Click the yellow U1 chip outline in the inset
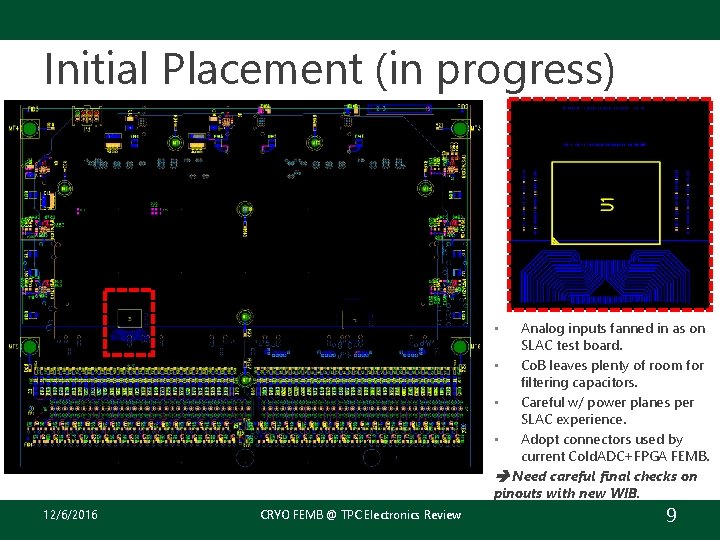 tap(606, 203)
